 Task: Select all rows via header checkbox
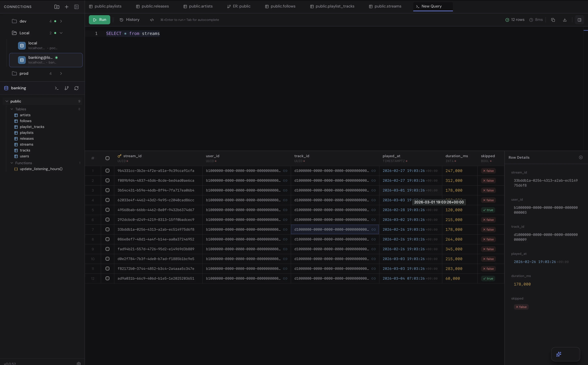pyautogui.click(x=107, y=158)
